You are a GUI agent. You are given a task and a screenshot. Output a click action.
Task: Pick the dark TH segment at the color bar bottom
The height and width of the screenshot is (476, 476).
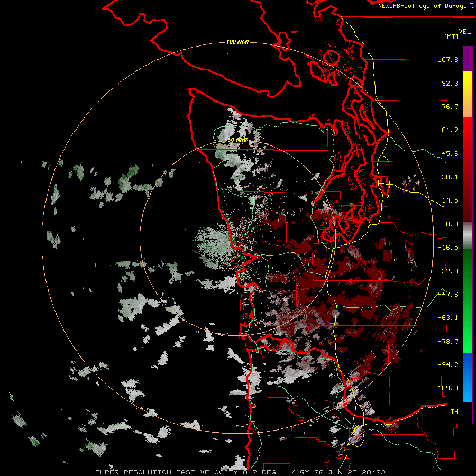coord(467,412)
